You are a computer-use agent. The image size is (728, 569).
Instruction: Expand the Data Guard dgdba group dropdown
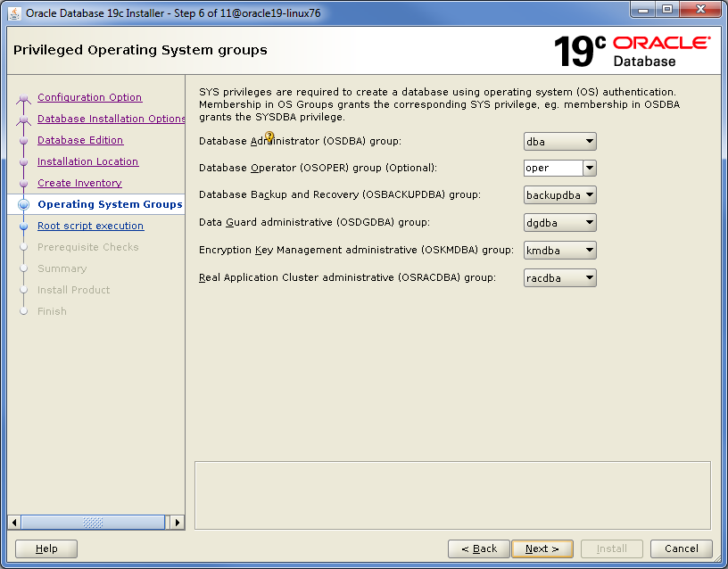tap(559, 223)
